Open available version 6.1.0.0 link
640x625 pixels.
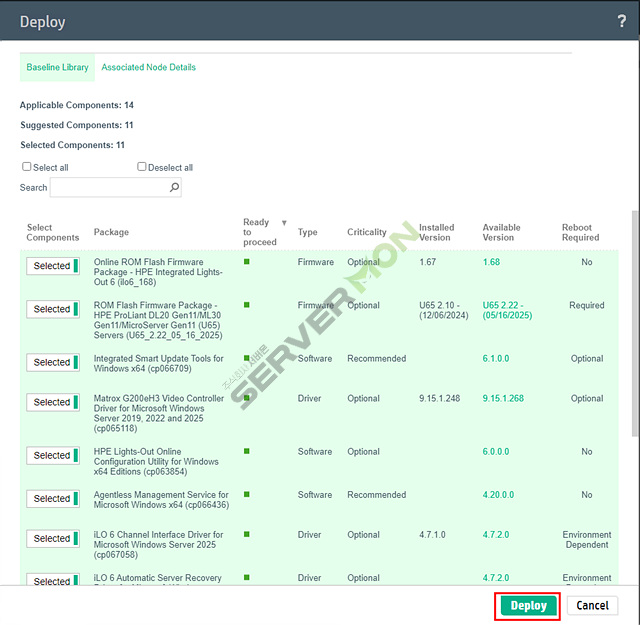[496, 358]
